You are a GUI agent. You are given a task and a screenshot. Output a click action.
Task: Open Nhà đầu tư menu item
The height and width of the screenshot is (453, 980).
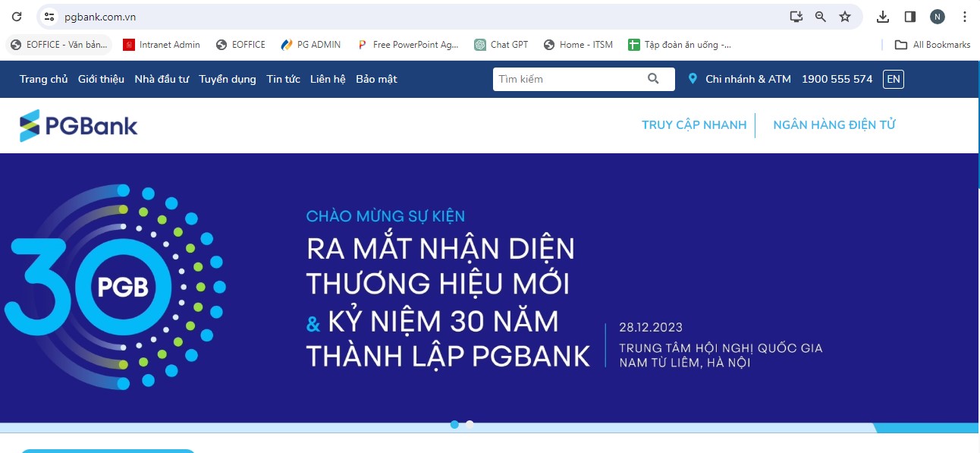point(162,79)
